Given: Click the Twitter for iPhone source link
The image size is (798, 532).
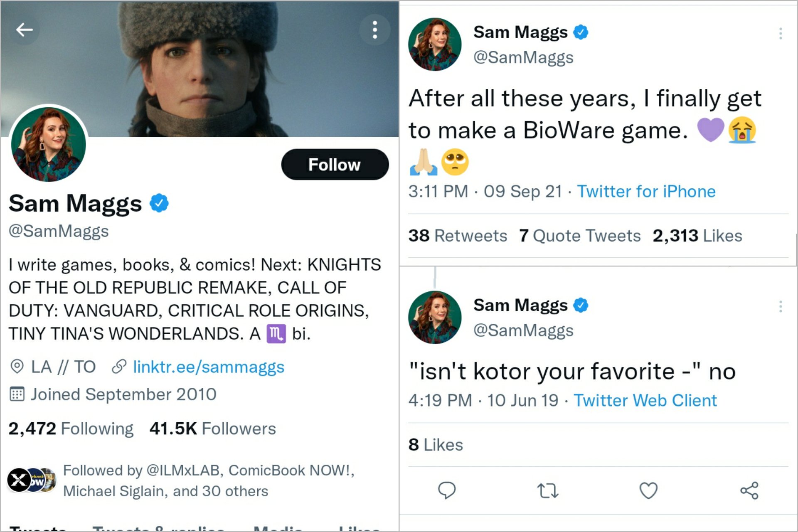Looking at the screenshot, I should tap(646, 192).
